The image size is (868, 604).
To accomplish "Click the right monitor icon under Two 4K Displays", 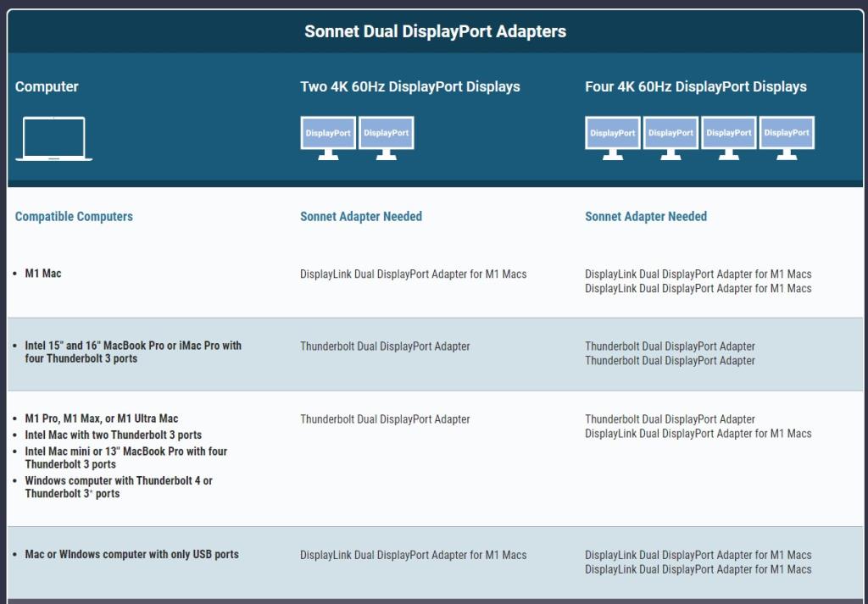I will pyautogui.click(x=386, y=137).
